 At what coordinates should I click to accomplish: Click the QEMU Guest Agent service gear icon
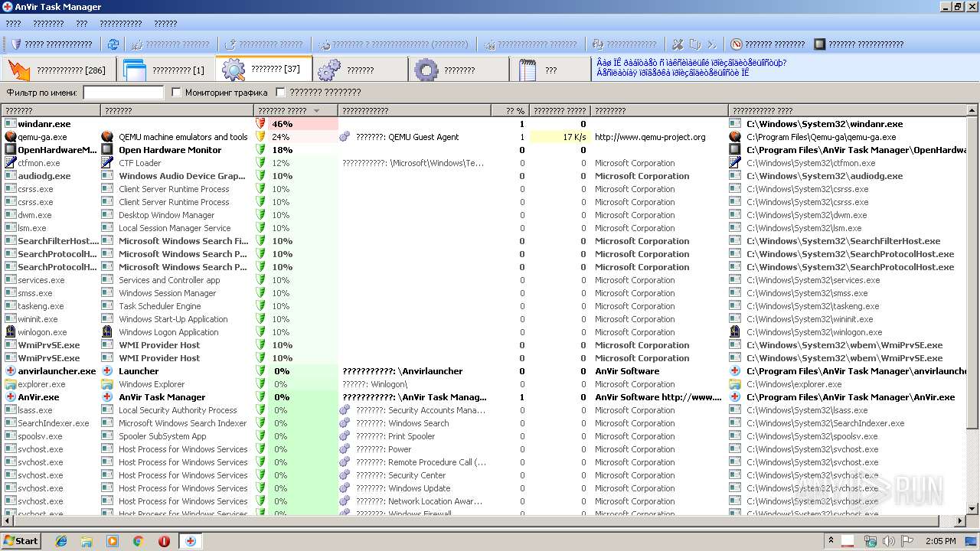point(345,137)
